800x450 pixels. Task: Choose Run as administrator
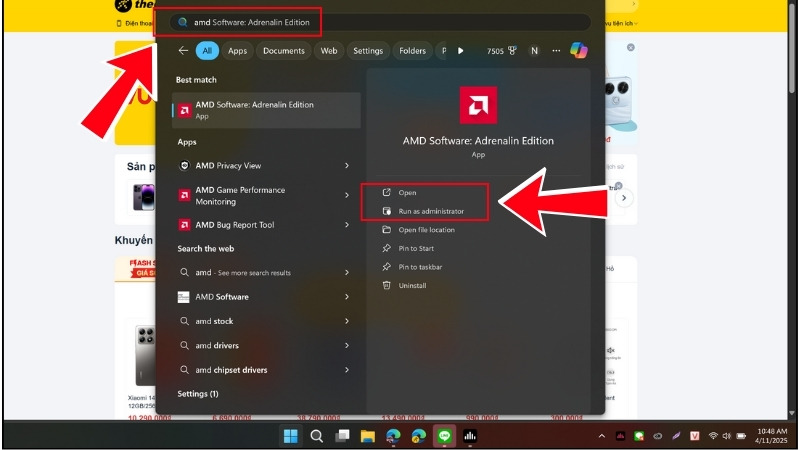(x=431, y=211)
